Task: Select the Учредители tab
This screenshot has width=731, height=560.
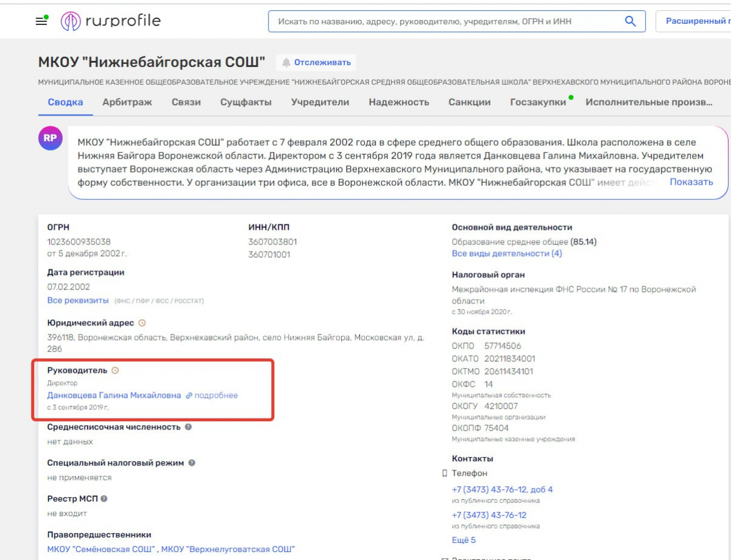Action: [320, 102]
